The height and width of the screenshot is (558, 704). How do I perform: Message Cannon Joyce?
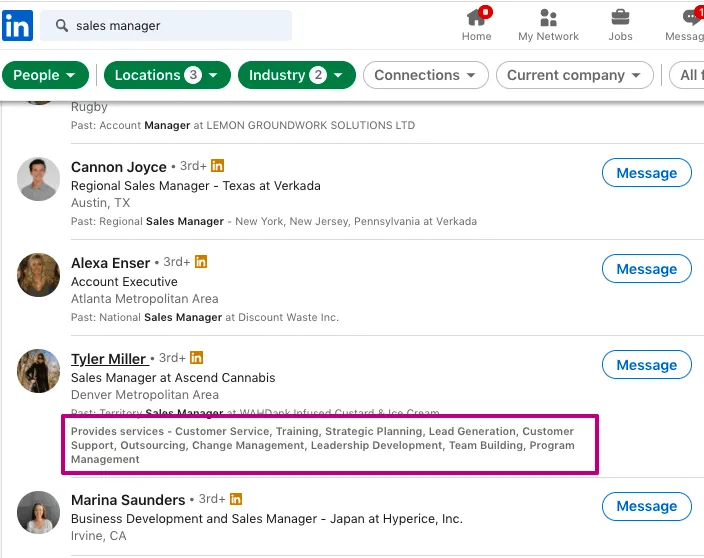pyautogui.click(x=647, y=173)
